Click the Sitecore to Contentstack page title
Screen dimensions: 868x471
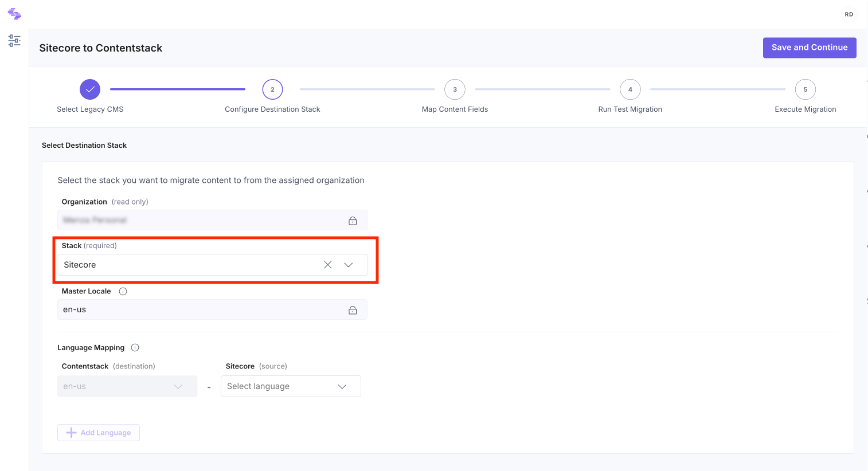tap(101, 48)
